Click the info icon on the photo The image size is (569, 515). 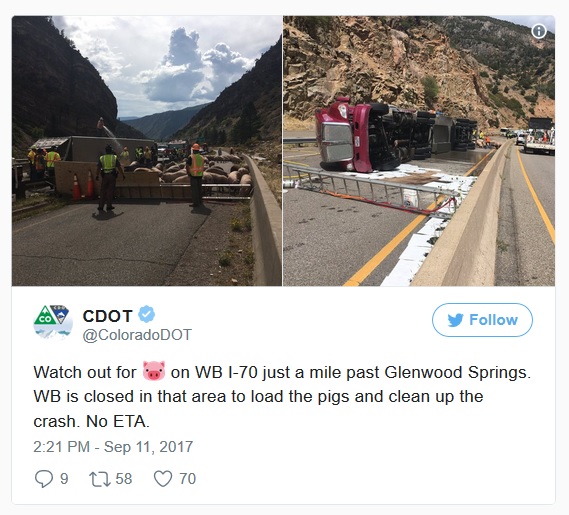pyautogui.click(x=539, y=31)
